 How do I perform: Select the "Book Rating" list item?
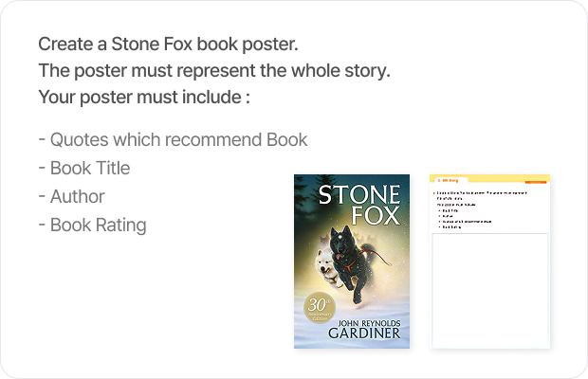point(92,226)
